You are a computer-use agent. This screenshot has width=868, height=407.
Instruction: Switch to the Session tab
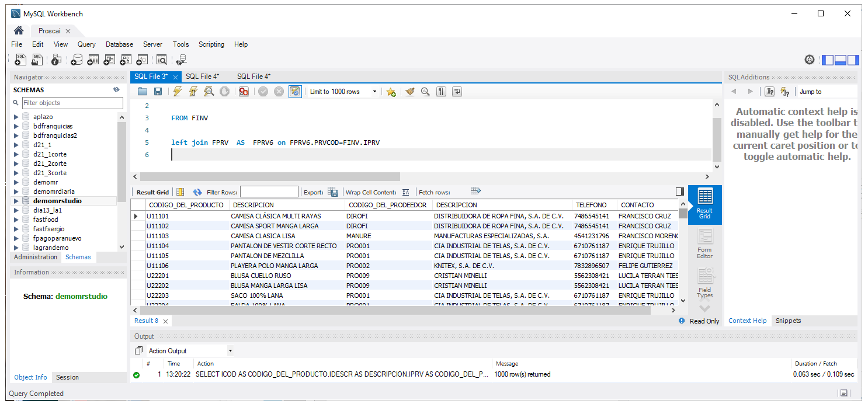(x=67, y=377)
